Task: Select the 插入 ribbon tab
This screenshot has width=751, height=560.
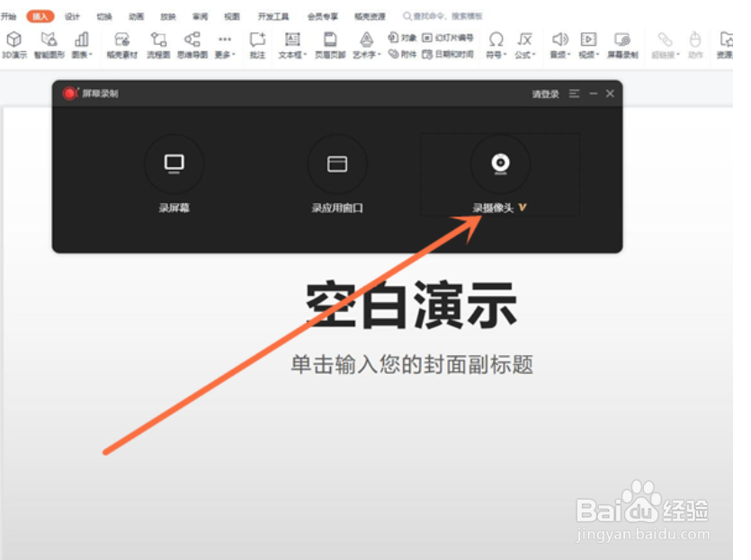Action: [x=40, y=16]
